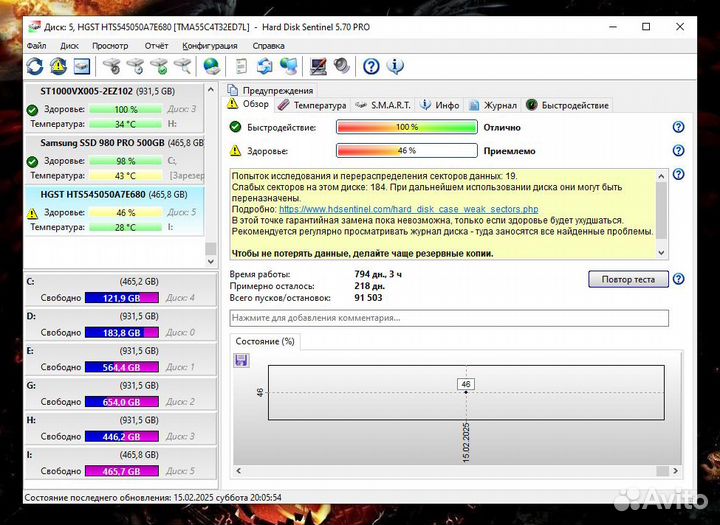Click the info bubble toolbar icon
The image size is (720, 525).
(395, 67)
